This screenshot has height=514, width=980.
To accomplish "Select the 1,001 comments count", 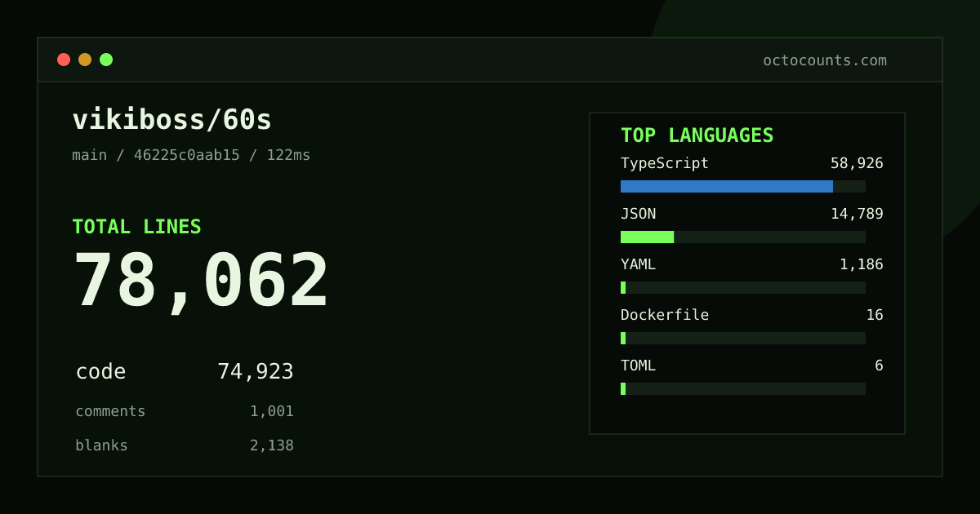I will coord(272,411).
